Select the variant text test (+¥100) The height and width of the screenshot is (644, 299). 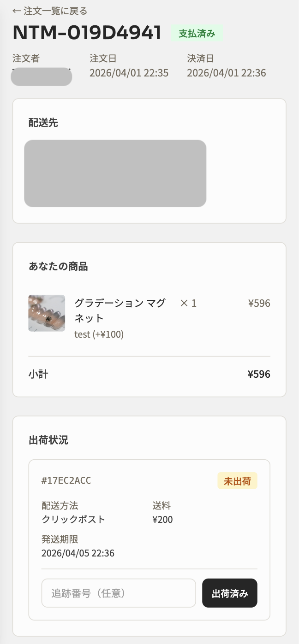point(99,334)
